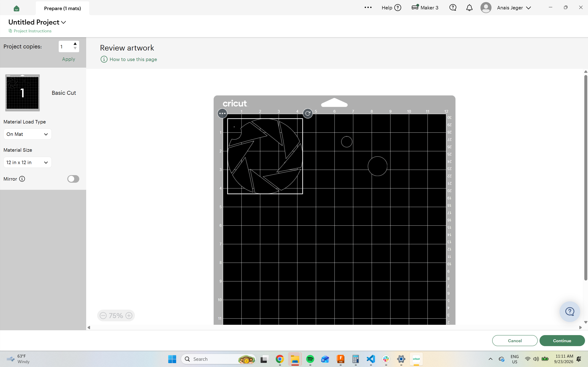
Task: Open the Material Size dropdown
Action: (x=27, y=162)
